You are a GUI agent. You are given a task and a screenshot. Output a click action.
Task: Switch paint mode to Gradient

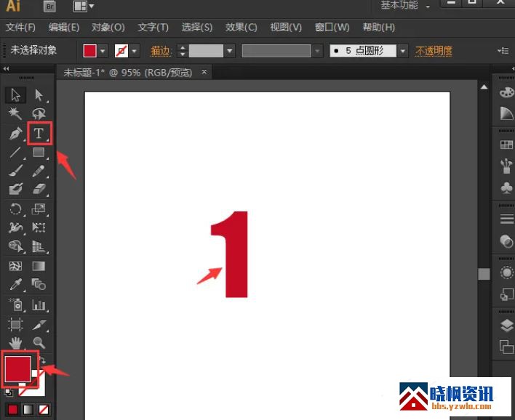[29, 411]
